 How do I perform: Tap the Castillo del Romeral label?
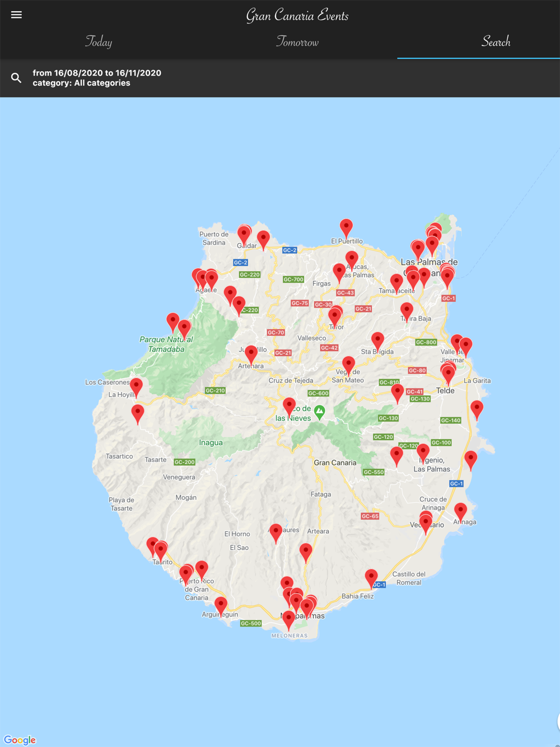pos(409,578)
